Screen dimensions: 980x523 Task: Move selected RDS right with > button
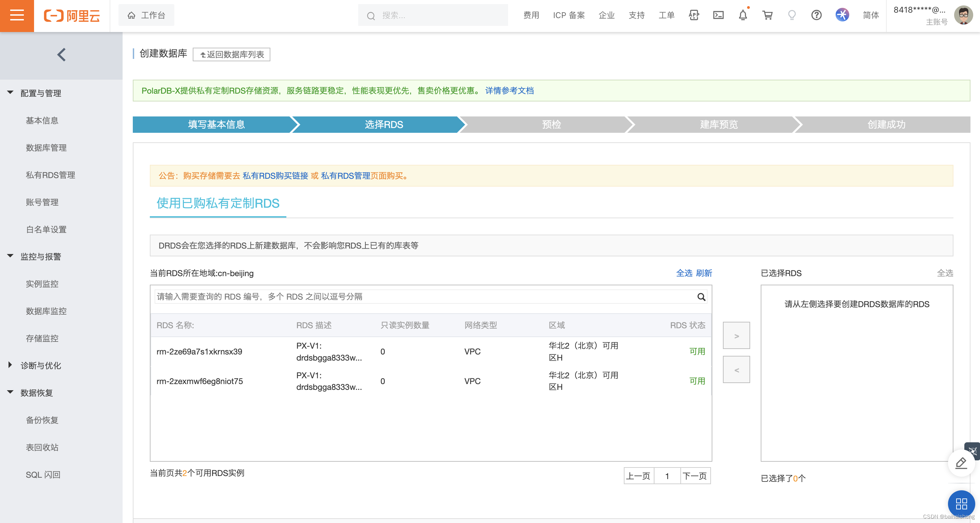737,335
